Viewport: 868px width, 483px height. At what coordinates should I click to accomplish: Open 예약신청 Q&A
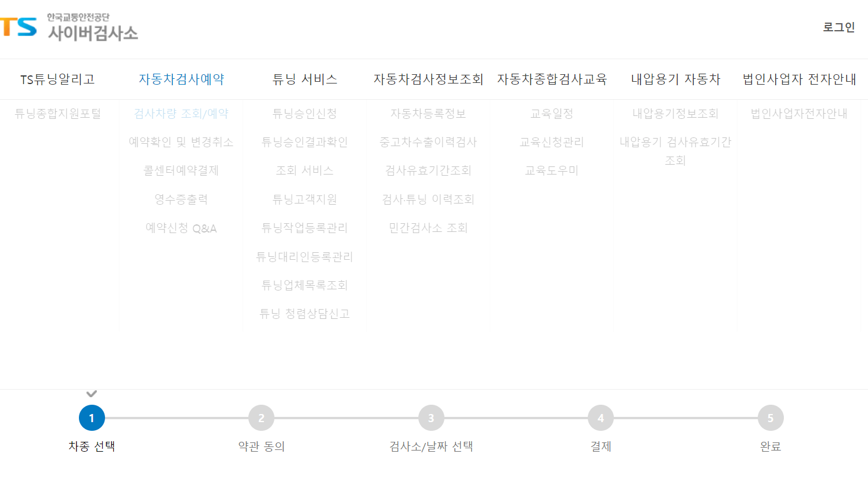(182, 228)
